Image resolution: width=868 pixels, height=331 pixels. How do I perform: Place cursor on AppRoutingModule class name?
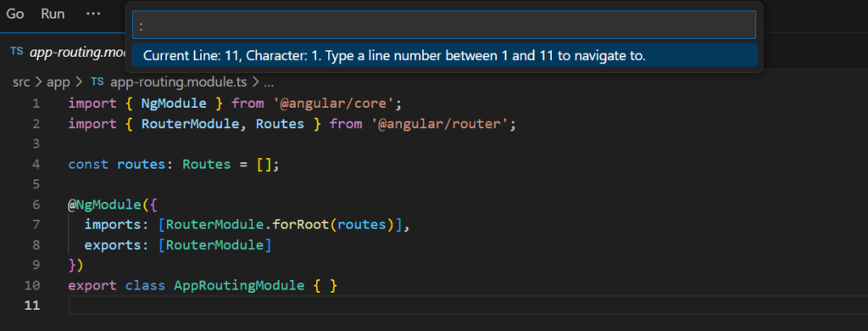click(x=239, y=285)
